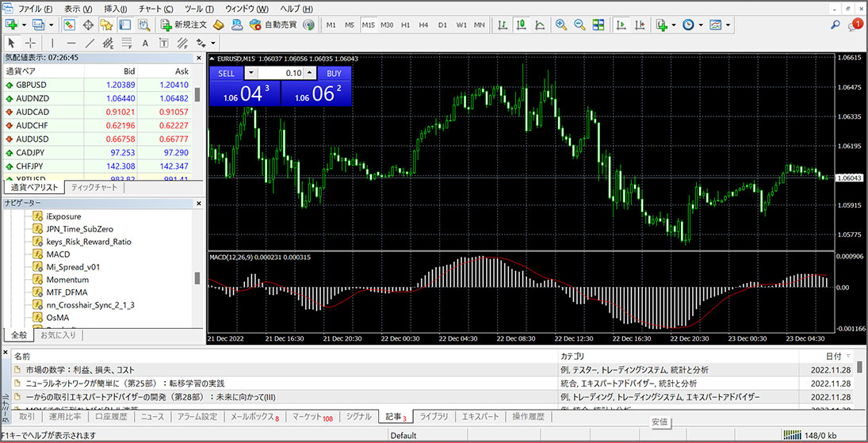Open the Data Window crosshair-target icon
This screenshot has height=443, width=868.
(x=87, y=25)
